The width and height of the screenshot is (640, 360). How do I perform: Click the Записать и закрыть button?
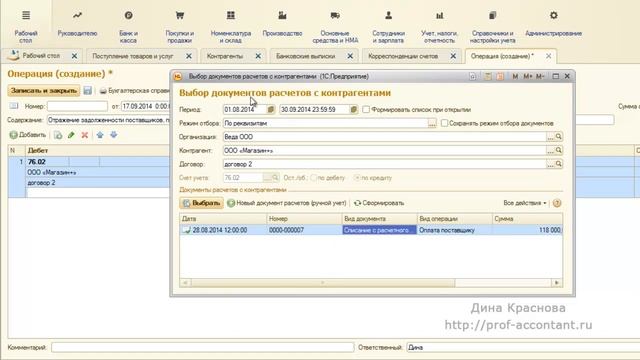(x=44, y=91)
